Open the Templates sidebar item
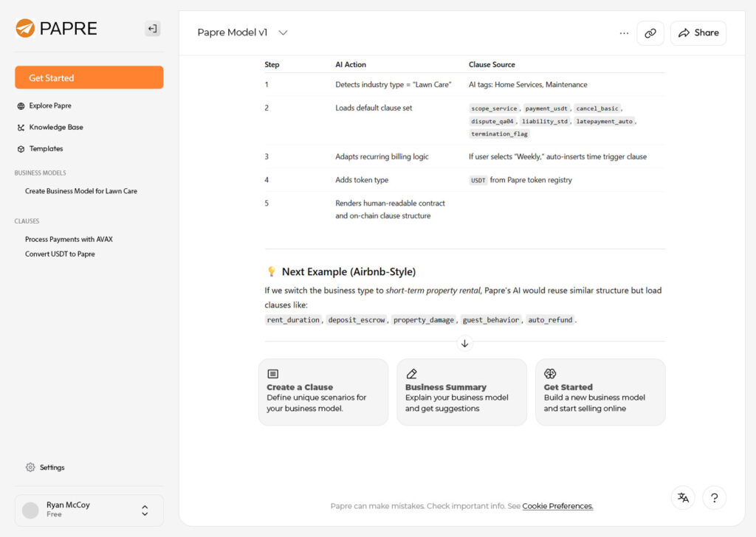Screen dimensions: 756x537 click(x=46, y=148)
